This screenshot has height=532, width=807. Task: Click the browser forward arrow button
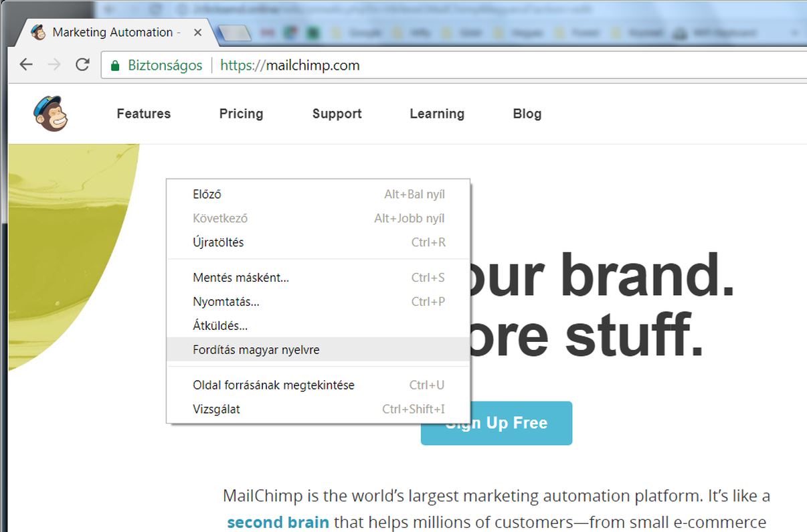coord(54,65)
